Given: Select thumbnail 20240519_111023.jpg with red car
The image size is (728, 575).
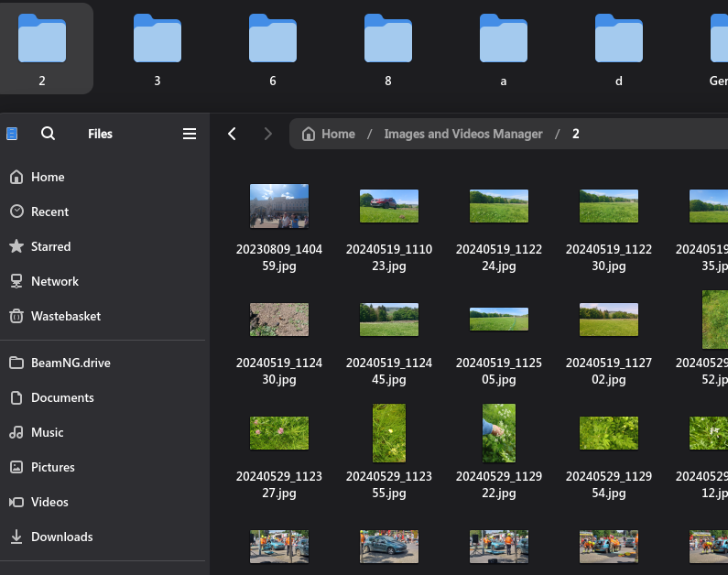Looking at the screenshot, I should pos(389,206).
